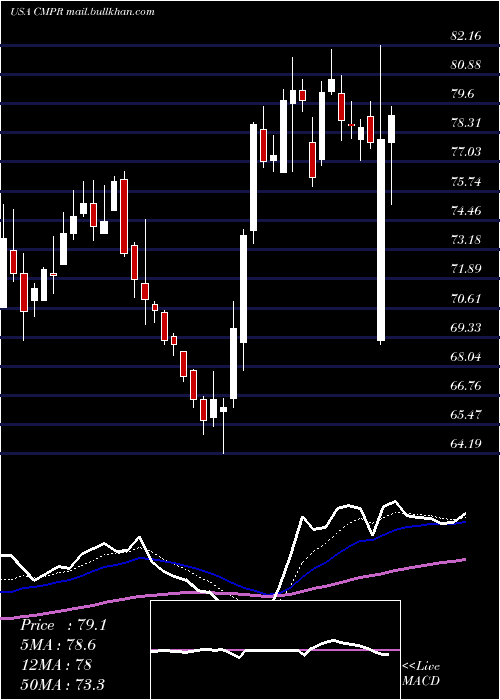
Task: Click the 78.31 price axis label
Action: [x=466, y=123]
